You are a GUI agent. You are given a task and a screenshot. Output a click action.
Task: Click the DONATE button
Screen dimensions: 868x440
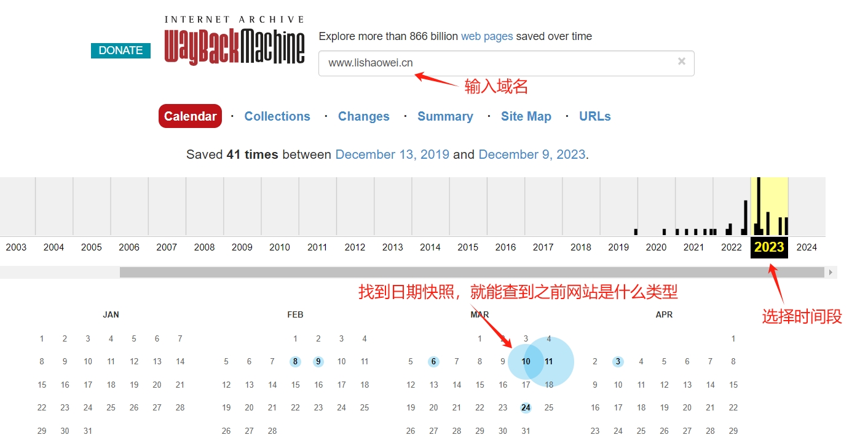tap(120, 50)
